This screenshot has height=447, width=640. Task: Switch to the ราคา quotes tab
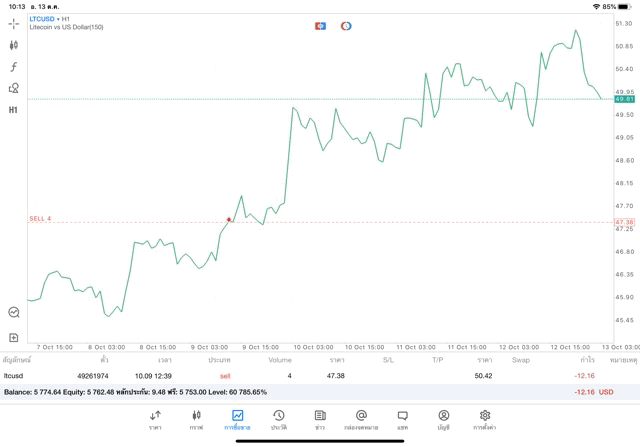(x=155, y=419)
